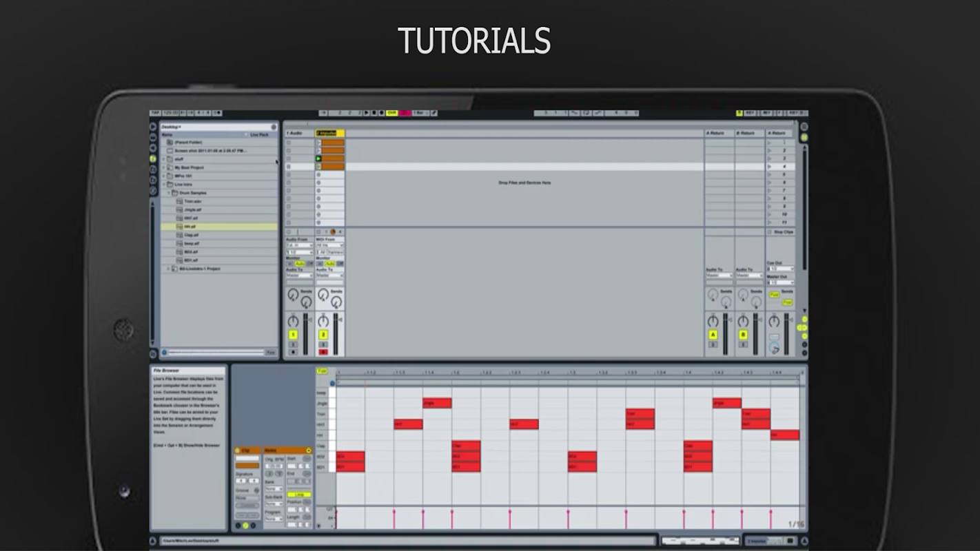Click the clip name field in Clip box

[247, 459]
